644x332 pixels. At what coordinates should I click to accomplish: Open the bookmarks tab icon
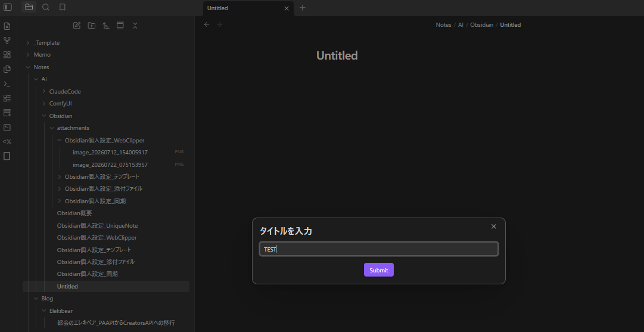[x=62, y=7]
